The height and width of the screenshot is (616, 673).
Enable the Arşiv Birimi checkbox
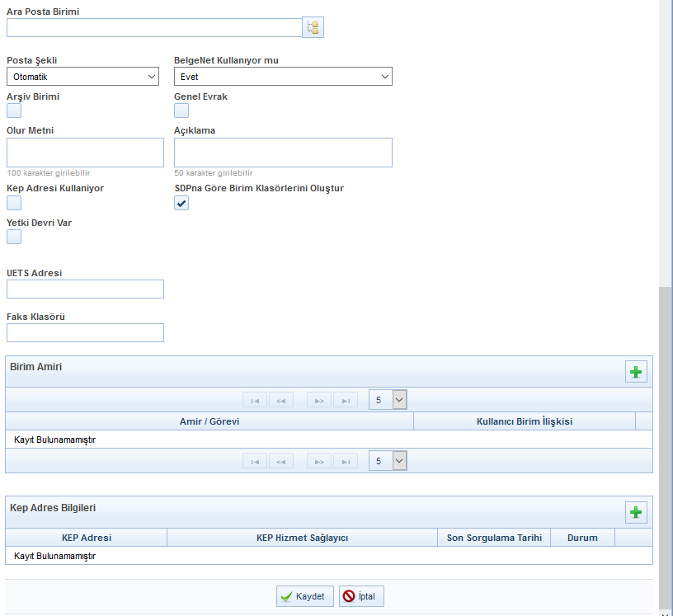click(x=14, y=111)
